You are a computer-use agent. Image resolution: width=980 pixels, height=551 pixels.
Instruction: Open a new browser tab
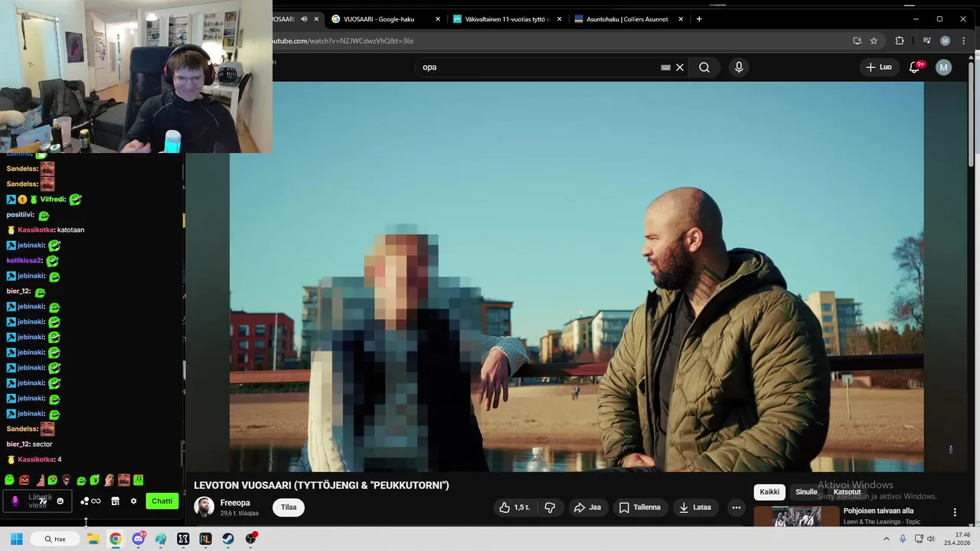(699, 19)
